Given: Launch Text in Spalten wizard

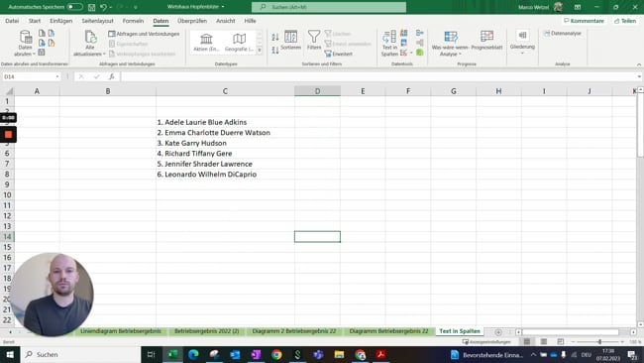Looking at the screenshot, I should [x=389, y=44].
